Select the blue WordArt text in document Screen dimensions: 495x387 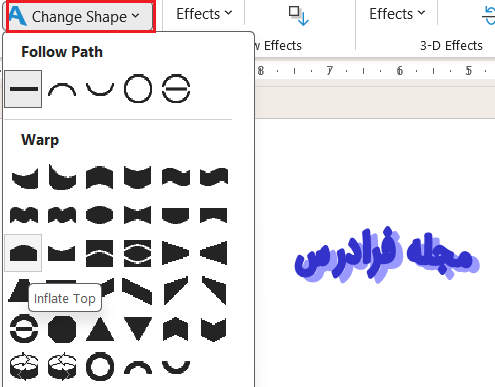coord(387,255)
